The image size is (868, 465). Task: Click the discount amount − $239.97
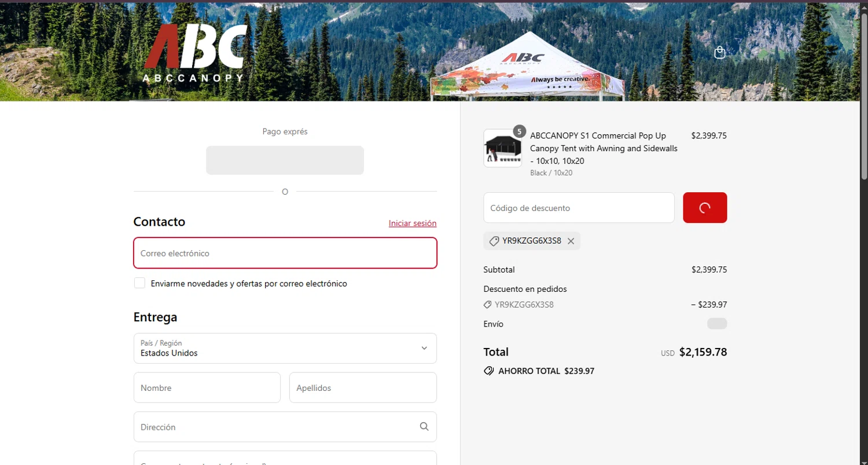point(709,305)
